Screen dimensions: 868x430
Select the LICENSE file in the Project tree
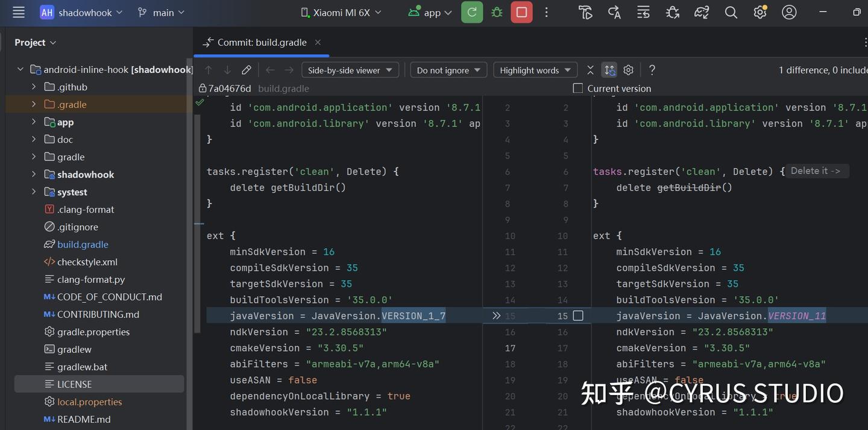click(x=74, y=384)
